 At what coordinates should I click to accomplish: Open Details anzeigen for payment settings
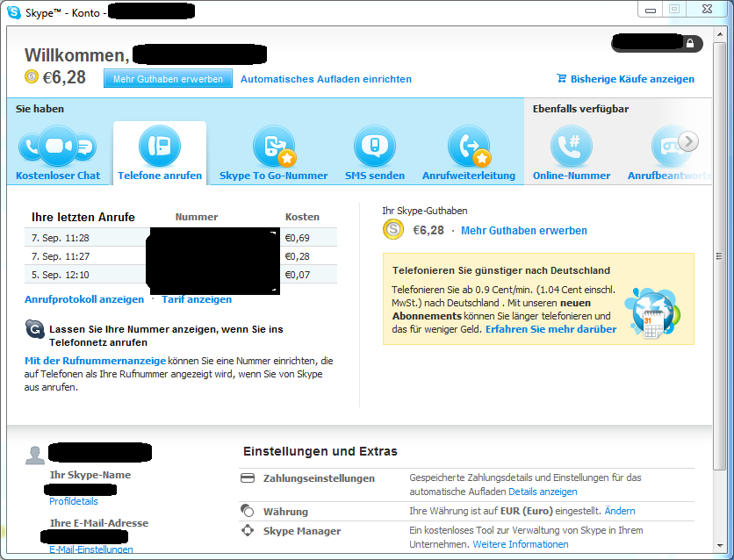point(543,492)
